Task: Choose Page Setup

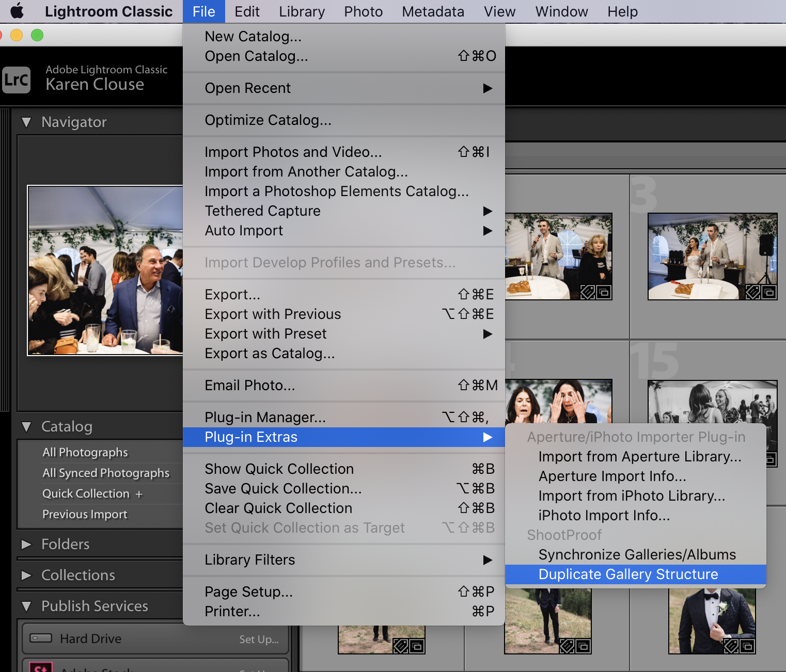Action: (x=344, y=592)
